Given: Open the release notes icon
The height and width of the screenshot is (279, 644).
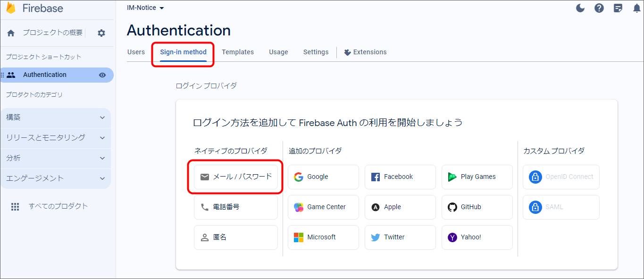Looking at the screenshot, I should (618, 8).
